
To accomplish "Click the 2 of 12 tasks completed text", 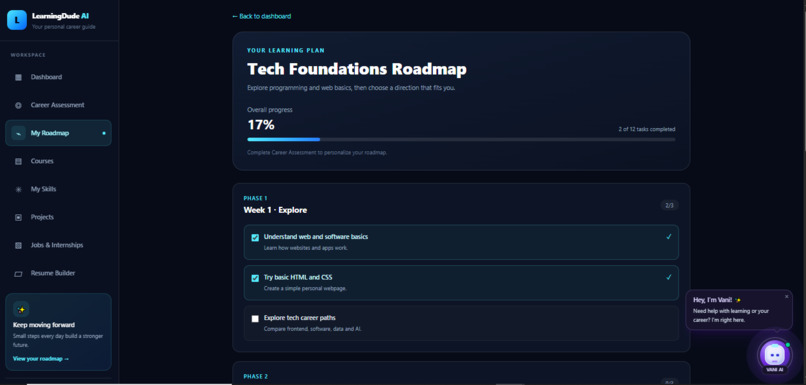I will pyautogui.click(x=647, y=130).
